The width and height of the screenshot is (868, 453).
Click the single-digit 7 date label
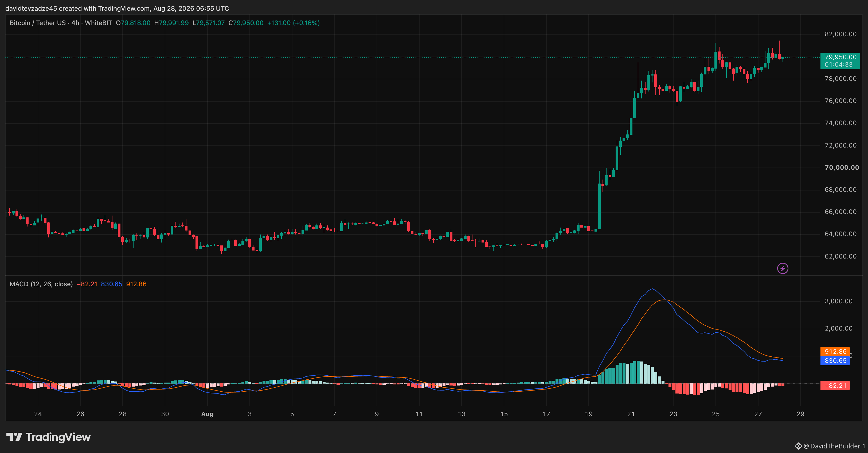coord(334,414)
